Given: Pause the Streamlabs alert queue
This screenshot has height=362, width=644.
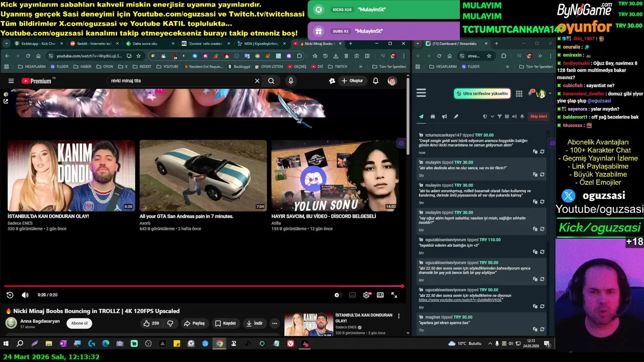Looking at the screenshot, I should coord(507,117).
